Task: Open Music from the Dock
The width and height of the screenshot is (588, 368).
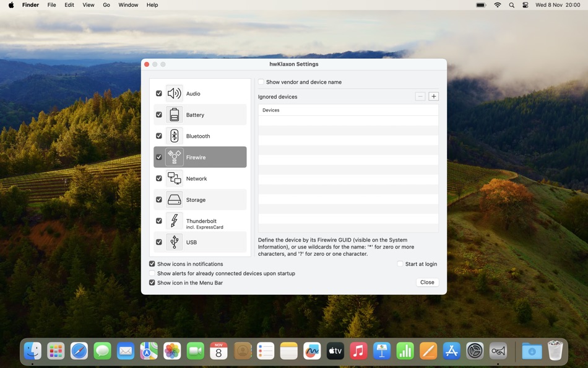Action: coord(358,351)
